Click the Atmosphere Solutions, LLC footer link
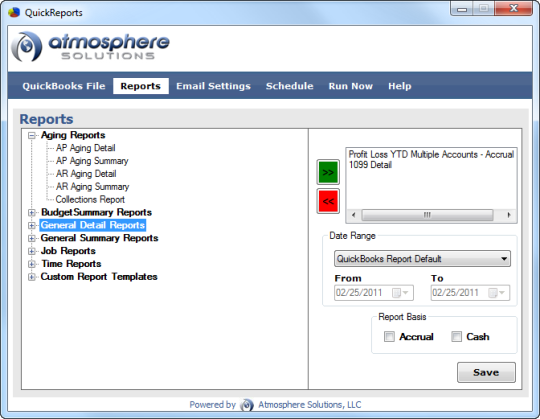 point(310,405)
